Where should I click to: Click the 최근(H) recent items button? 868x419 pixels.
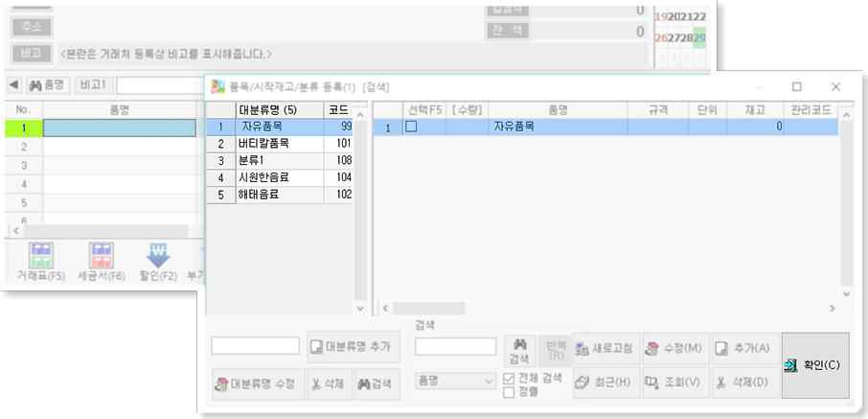click(x=605, y=383)
